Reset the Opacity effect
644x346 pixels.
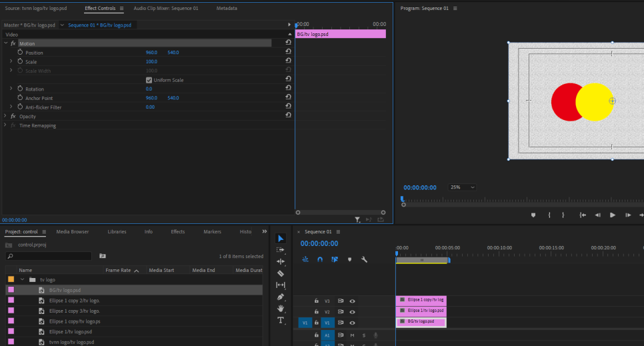pyautogui.click(x=288, y=115)
